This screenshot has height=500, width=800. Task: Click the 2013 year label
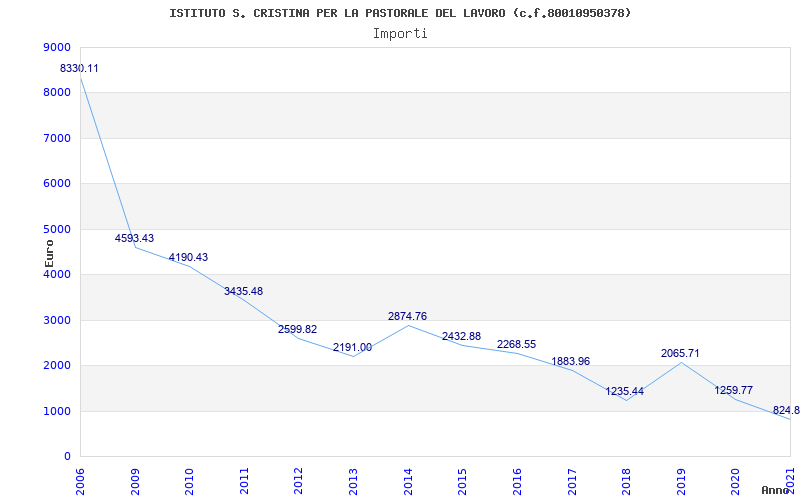click(354, 481)
